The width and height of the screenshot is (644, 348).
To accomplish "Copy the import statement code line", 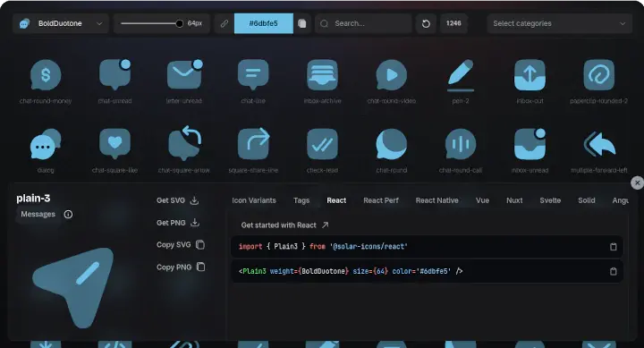I will click(614, 247).
